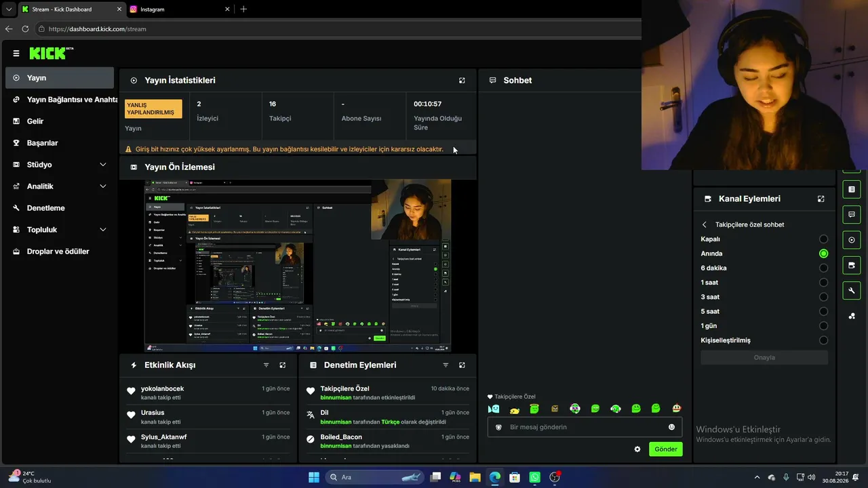868x488 pixels.
Task: Open a new browser tab
Action: coord(243,9)
